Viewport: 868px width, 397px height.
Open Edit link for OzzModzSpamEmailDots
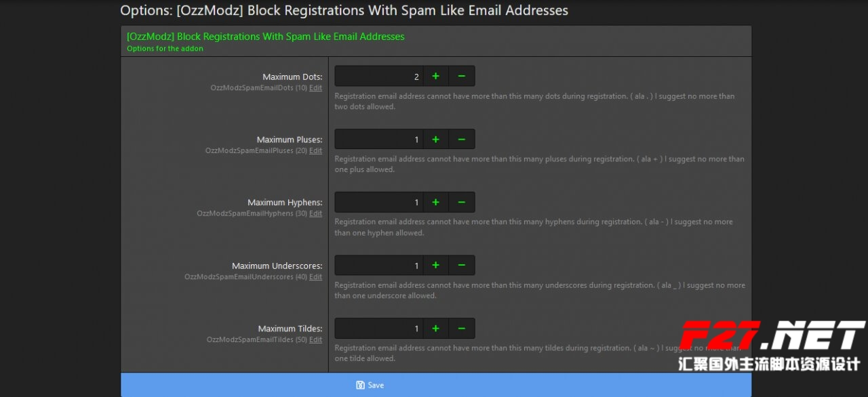[315, 88]
